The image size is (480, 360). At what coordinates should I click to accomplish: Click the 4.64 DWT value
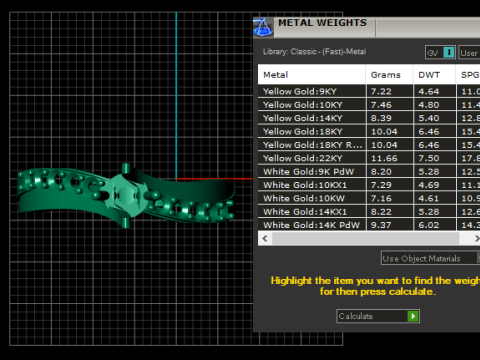429,91
